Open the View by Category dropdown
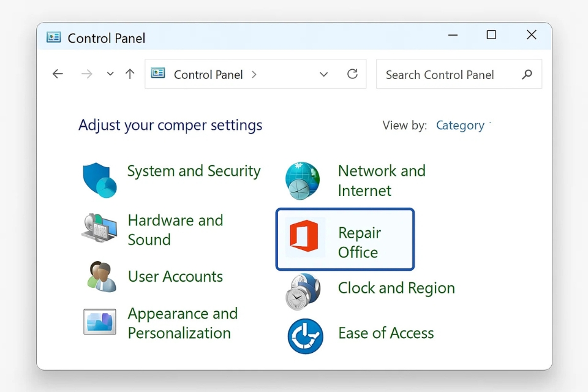The width and height of the screenshot is (588, 392). click(x=461, y=126)
